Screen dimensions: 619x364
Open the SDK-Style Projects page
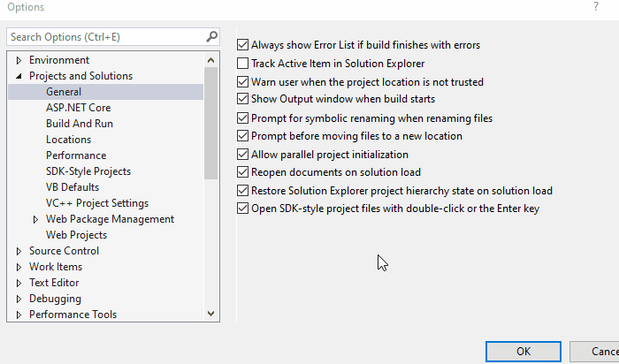click(x=88, y=171)
